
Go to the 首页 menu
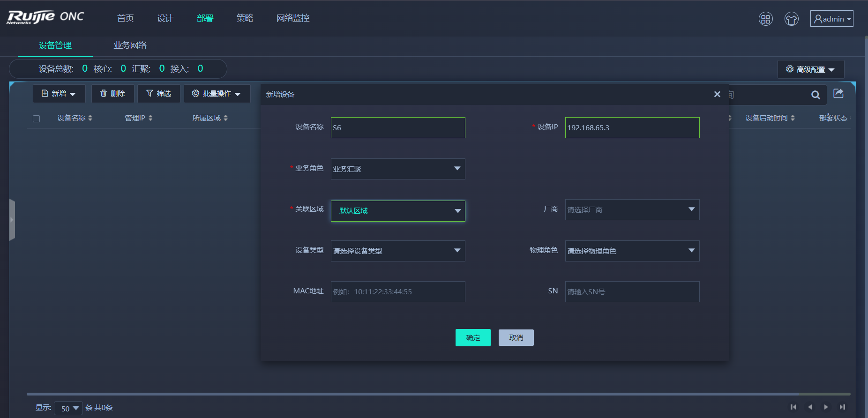(126, 18)
